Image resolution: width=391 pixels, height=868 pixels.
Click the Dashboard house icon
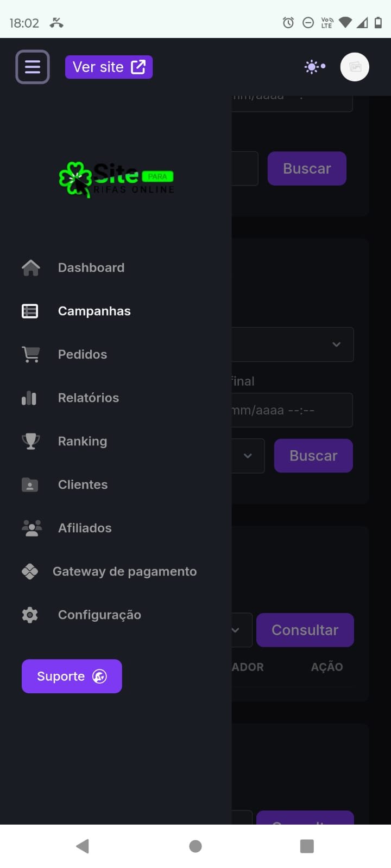click(x=30, y=267)
